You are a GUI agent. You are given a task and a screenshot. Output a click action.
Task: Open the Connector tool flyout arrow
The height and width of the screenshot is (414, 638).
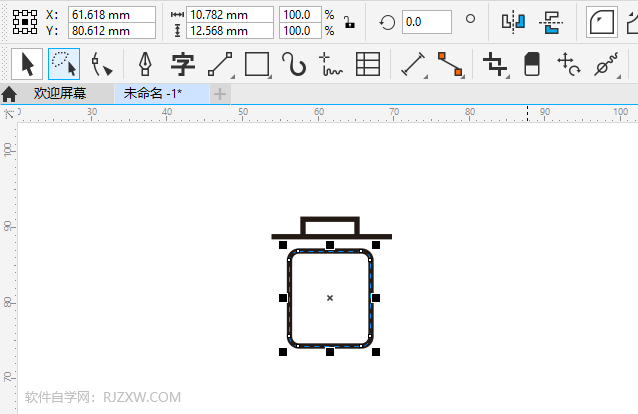(463, 77)
